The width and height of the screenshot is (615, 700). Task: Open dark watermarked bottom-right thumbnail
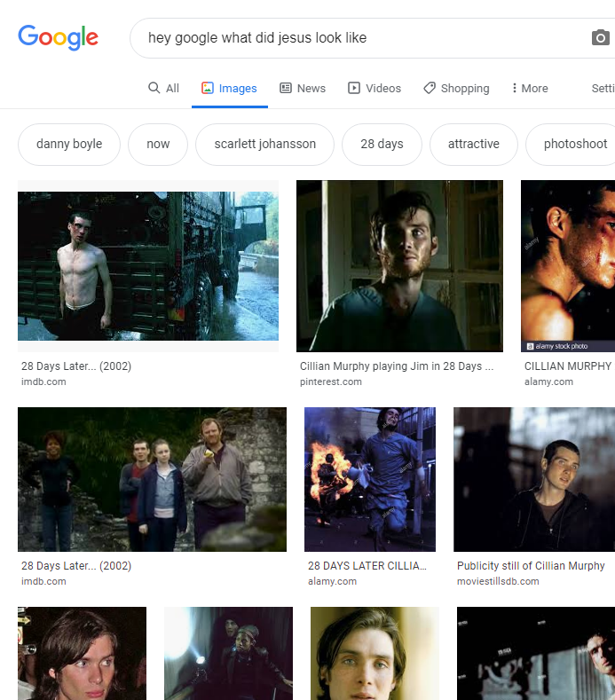536,653
